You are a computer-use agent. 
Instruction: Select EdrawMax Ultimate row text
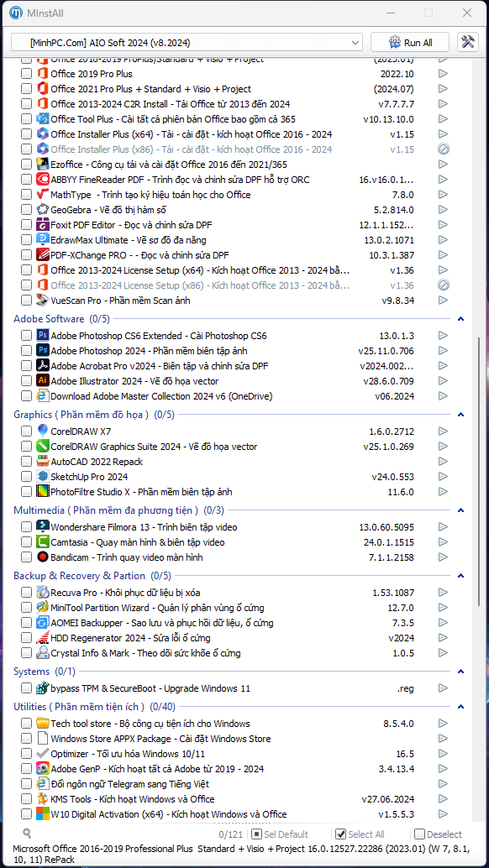coord(129,240)
